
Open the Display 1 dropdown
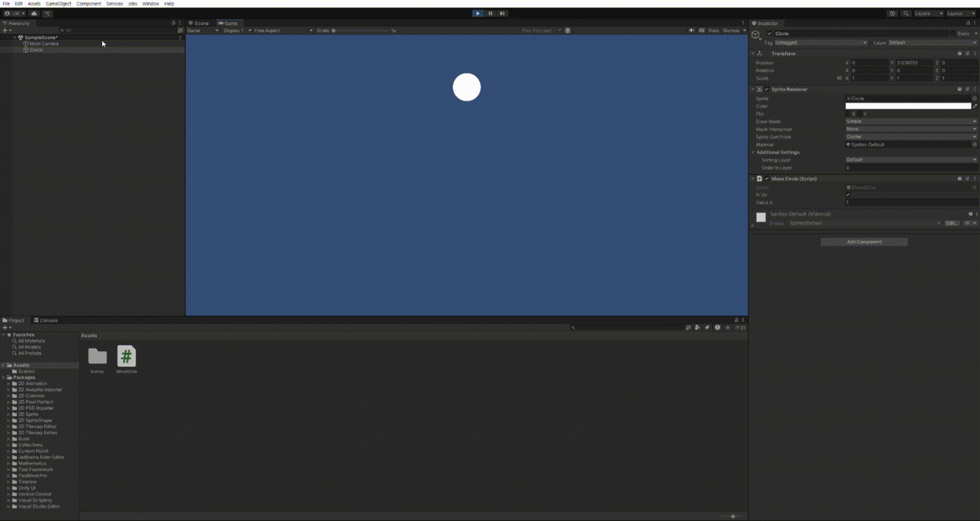tap(237, 30)
